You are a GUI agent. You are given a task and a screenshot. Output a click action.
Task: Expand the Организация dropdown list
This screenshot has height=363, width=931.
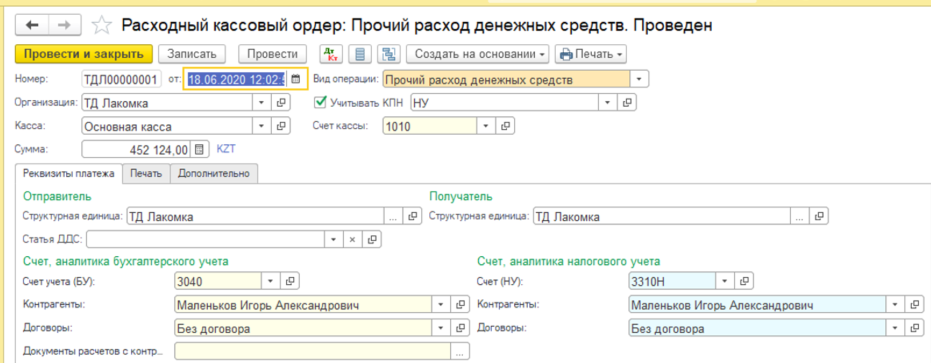click(x=261, y=103)
